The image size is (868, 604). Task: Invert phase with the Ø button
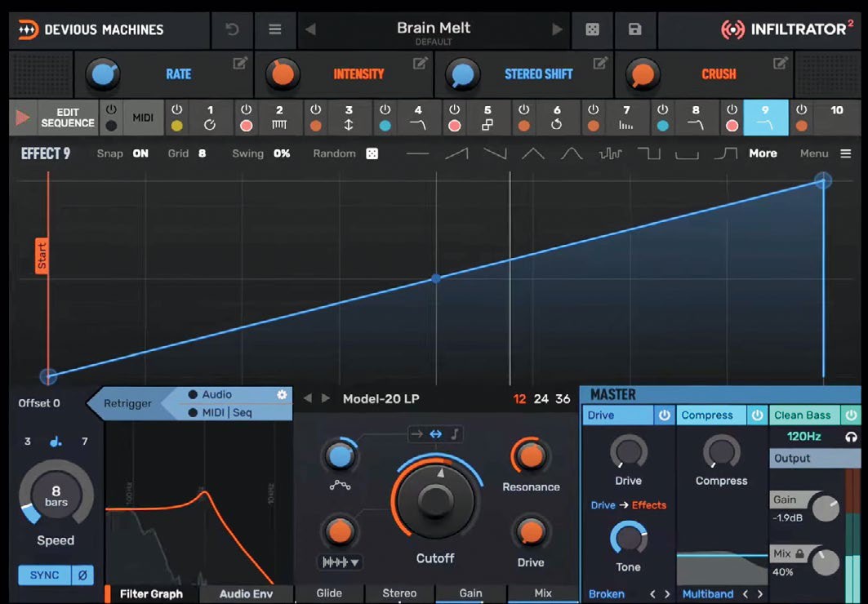point(82,575)
